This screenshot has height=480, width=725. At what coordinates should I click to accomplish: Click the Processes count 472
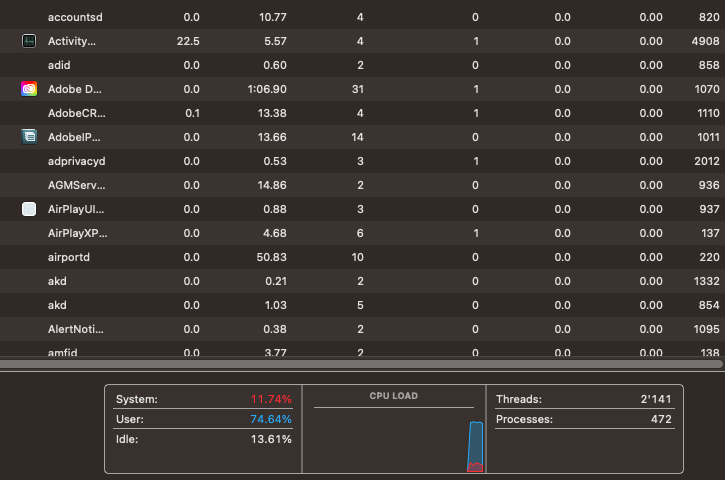(661, 419)
